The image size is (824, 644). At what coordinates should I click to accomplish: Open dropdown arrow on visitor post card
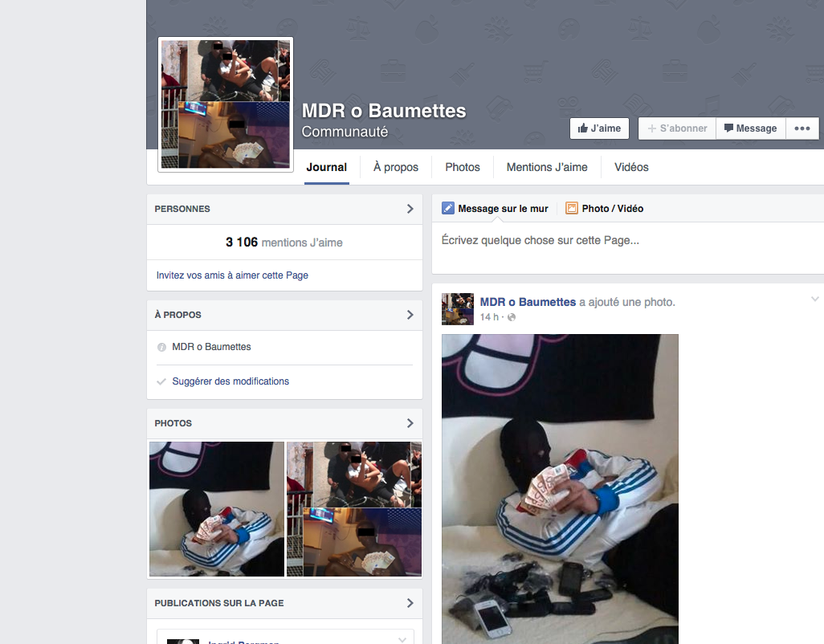click(x=402, y=639)
